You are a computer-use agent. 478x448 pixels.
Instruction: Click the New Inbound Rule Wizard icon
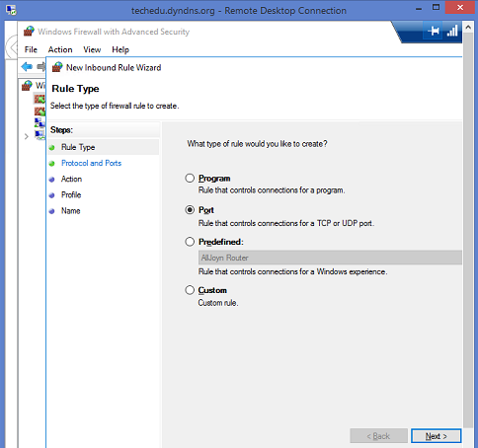click(57, 67)
